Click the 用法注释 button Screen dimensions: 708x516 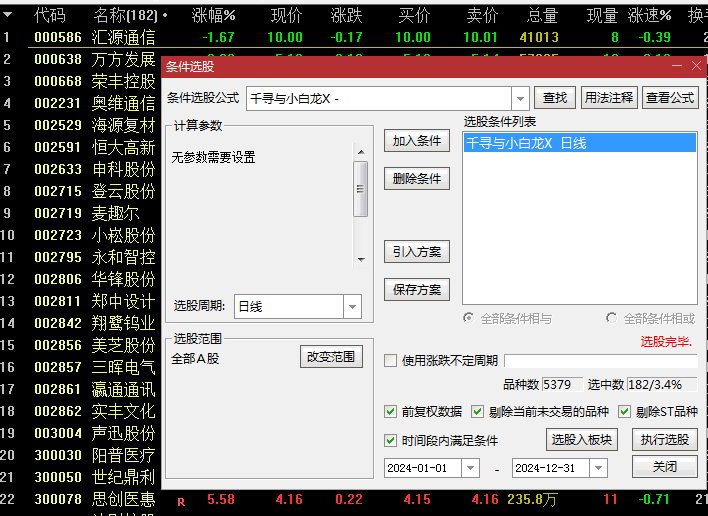click(609, 98)
